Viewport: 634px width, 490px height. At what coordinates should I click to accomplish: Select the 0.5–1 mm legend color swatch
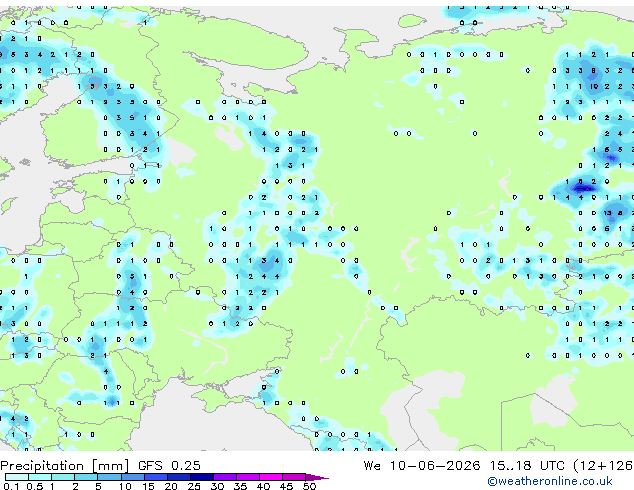40,477
